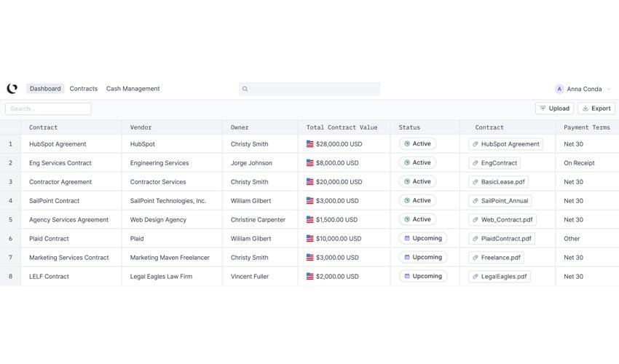619x364 pixels.
Task: Click the app logo in top-left corner
Action: coord(12,89)
